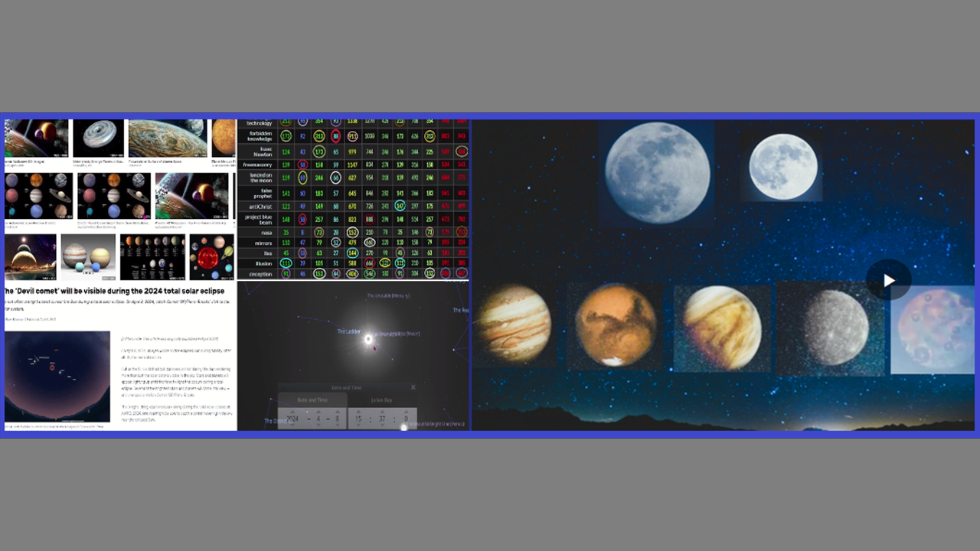Click the 'project blue beam' table row label
Viewport: 980px width, 551px height.
point(259,219)
